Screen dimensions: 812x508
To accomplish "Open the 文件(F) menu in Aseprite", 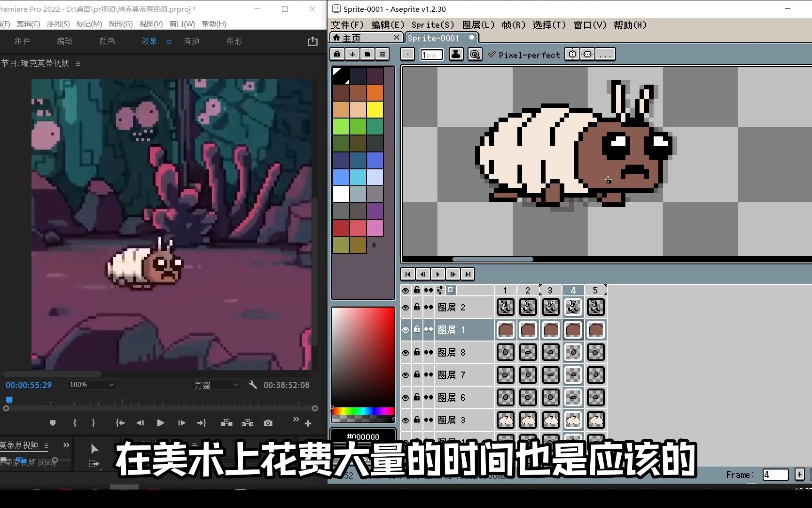I will click(x=348, y=25).
